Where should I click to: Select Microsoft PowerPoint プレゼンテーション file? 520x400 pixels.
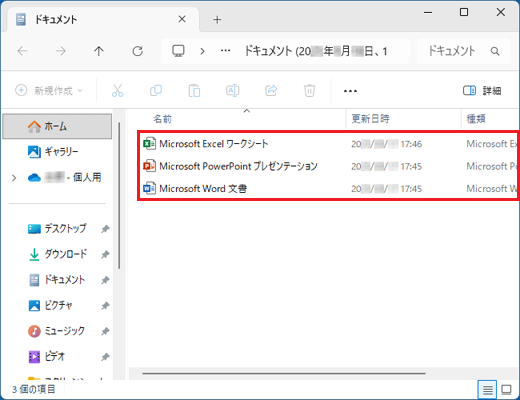(x=238, y=166)
